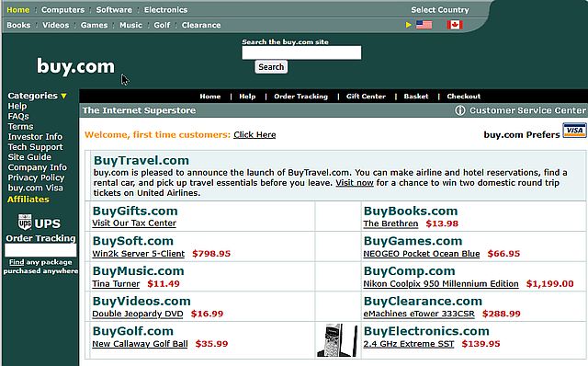The height and width of the screenshot is (366, 588).
Task: Click The Brethren book link
Action: point(390,223)
